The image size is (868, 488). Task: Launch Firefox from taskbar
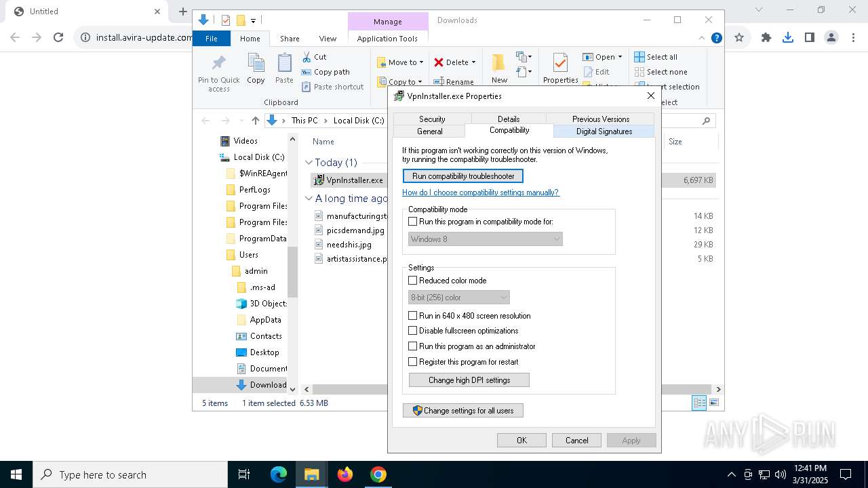click(345, 474)
